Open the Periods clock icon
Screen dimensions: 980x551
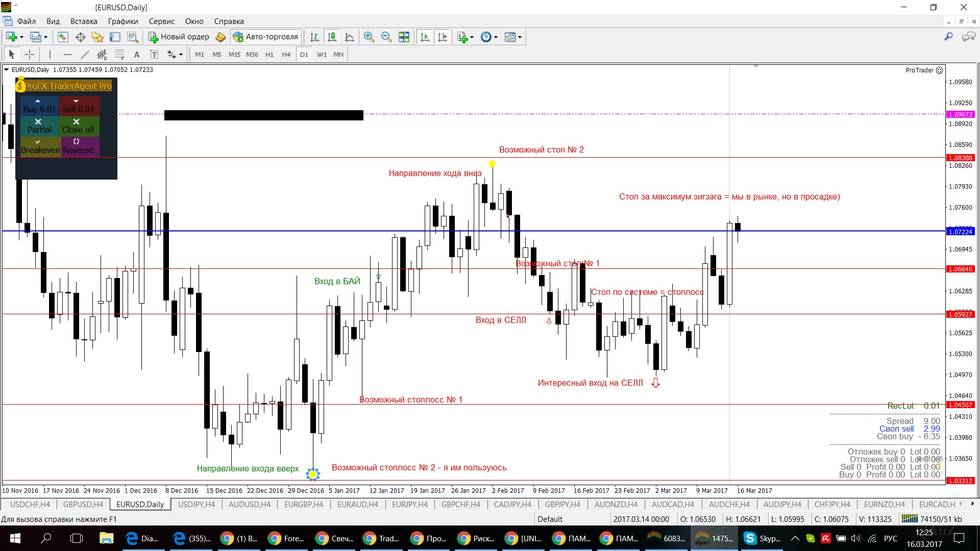coord(486,37)
